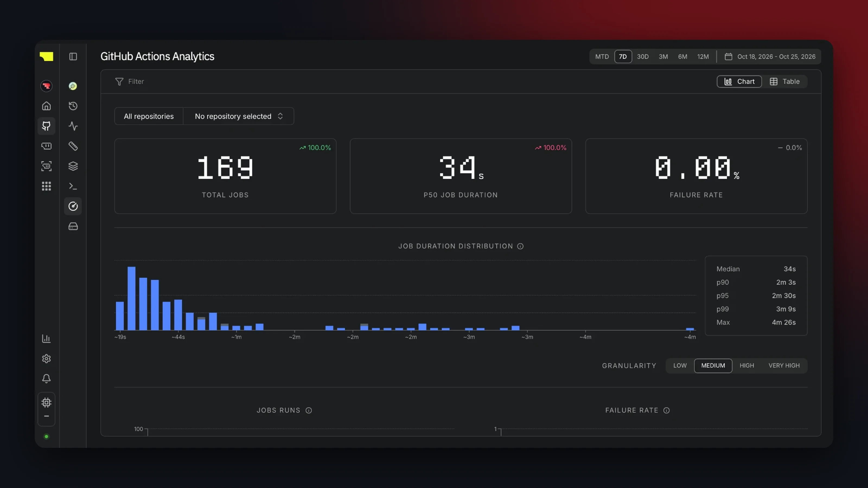Click the CPU chip icon

pyautogui.click(x=46, y=402)
